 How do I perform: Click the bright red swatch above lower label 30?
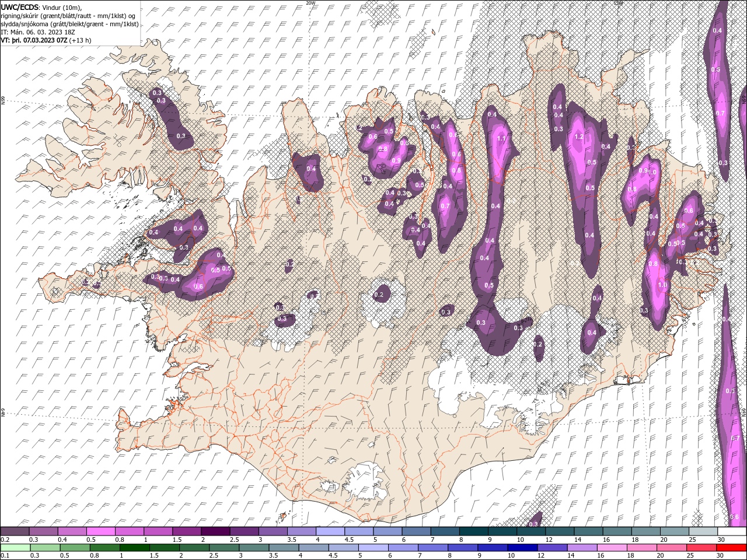pyautogui.click(x=732, y=548)
